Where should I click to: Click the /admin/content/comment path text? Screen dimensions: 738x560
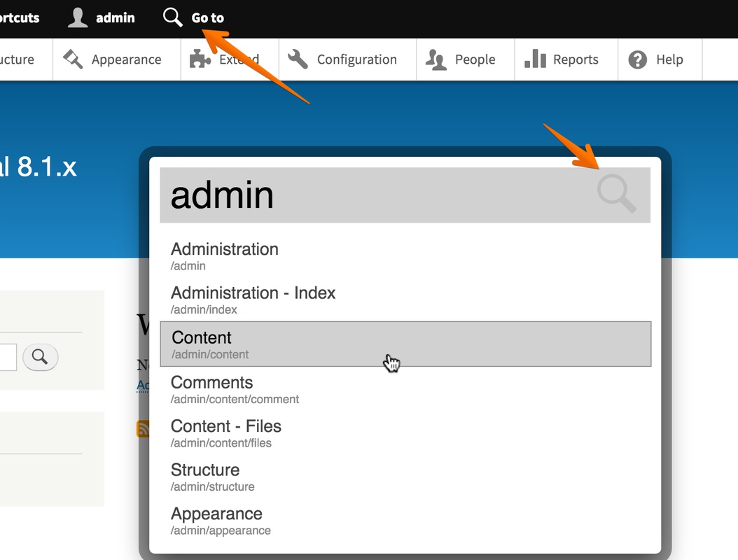pyautogui.click(x=235, y=399)
